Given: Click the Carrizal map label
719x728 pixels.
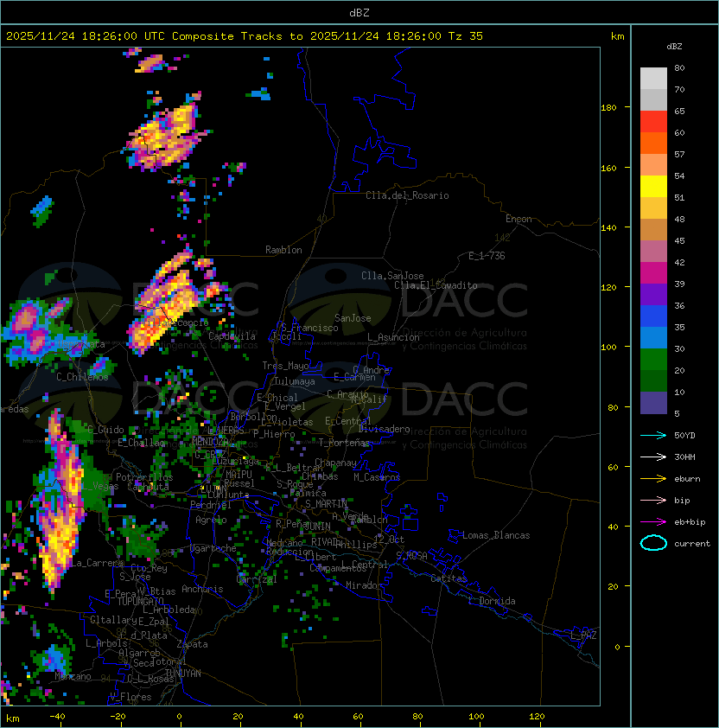Looking at the screenshot, I should tap(257, 579).
